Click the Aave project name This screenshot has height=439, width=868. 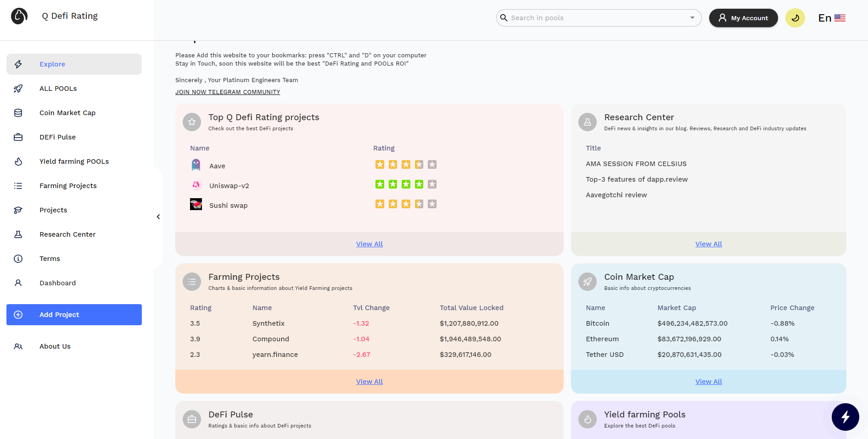[217, 166]
